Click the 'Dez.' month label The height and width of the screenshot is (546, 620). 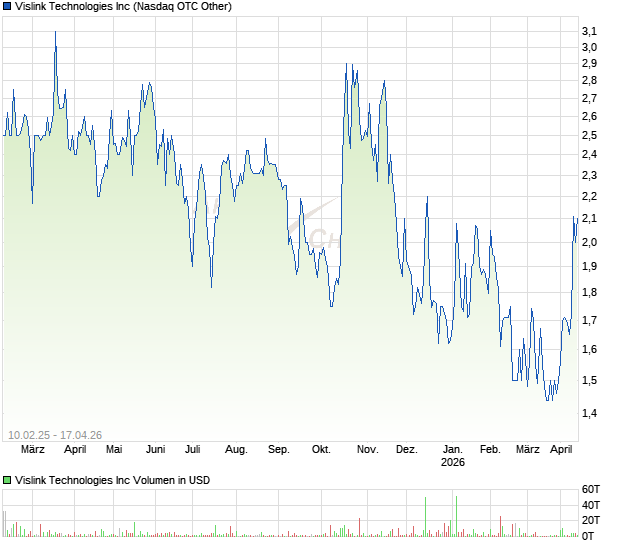pos(406,450)
